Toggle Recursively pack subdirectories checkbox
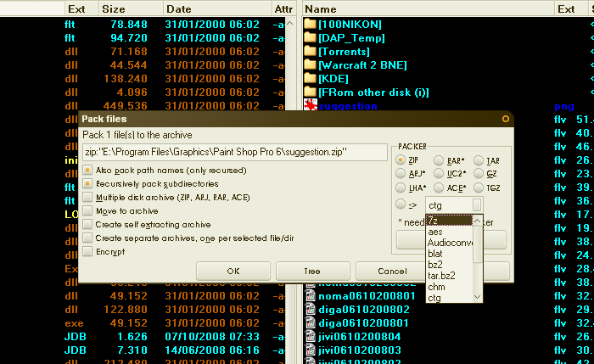Viewport: 594px width, 364px height. point(87,184)
